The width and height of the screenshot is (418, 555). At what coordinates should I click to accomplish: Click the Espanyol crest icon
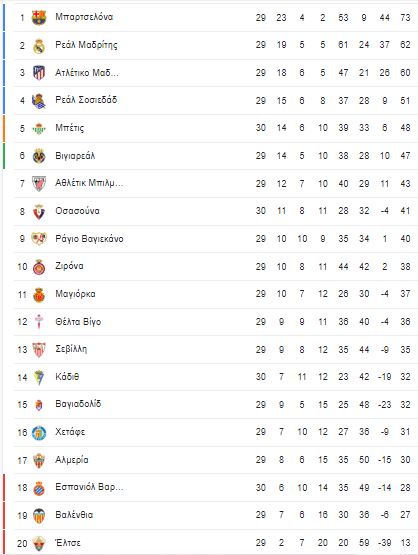[x=39, y=488]
